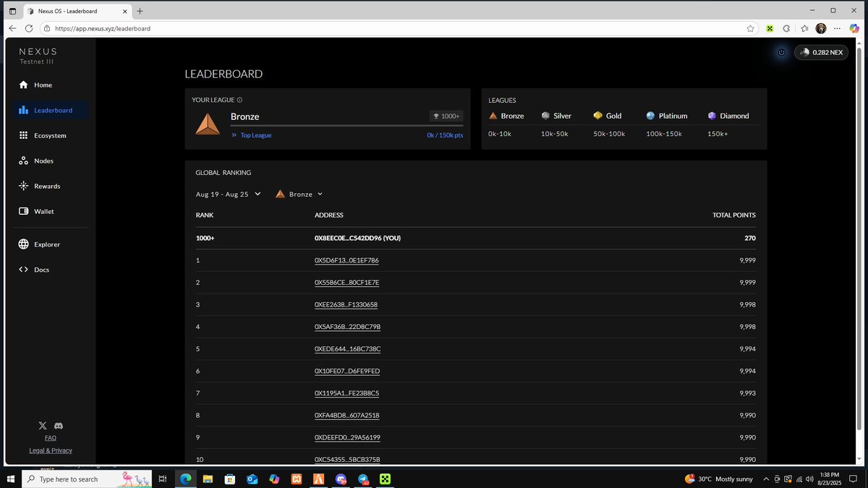
Task: Click the Silver league icon
Action: pyautogui.click(x=545, y=116)
